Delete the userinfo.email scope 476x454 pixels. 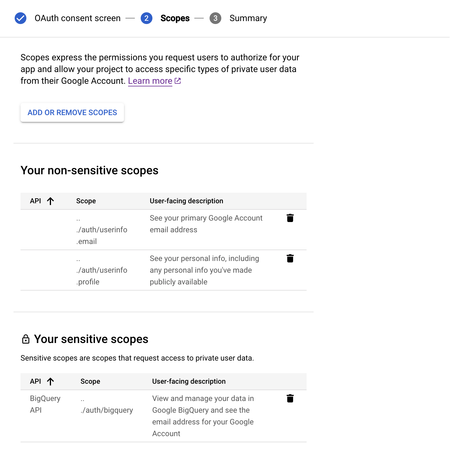(x=290, y=218)
